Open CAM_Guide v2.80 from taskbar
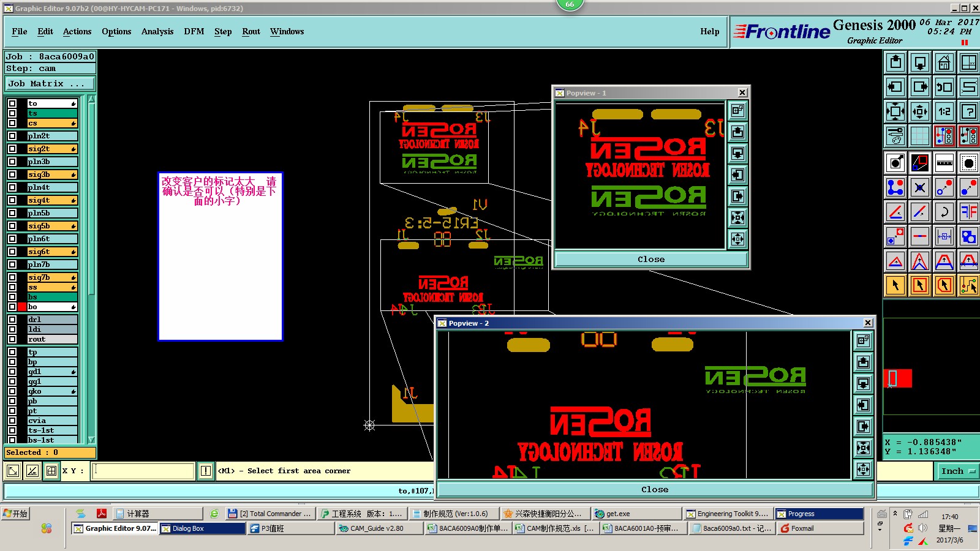 (x=379, y=528)
